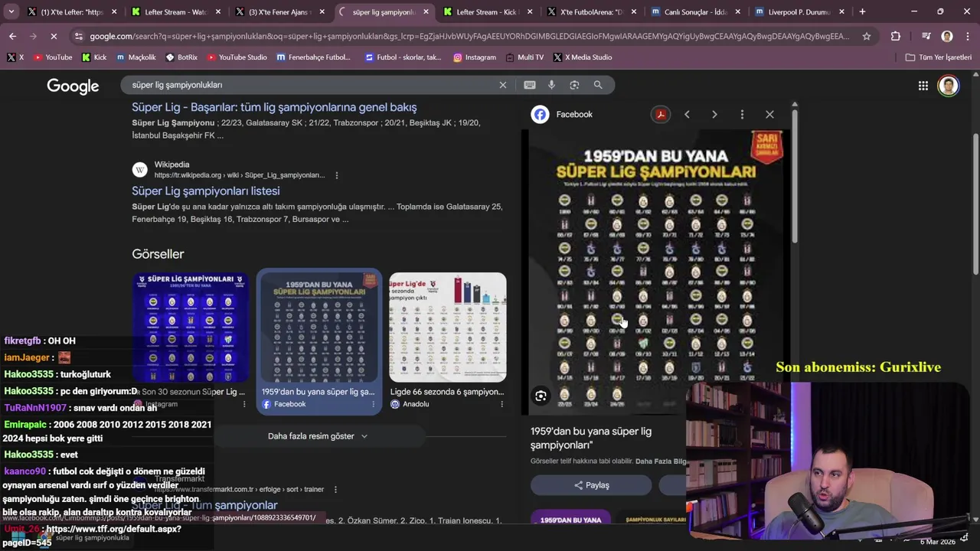The image size is (980, 551).
Task: Switch to the Liverpool P. Durumu tab
Action: pos(799,11)
